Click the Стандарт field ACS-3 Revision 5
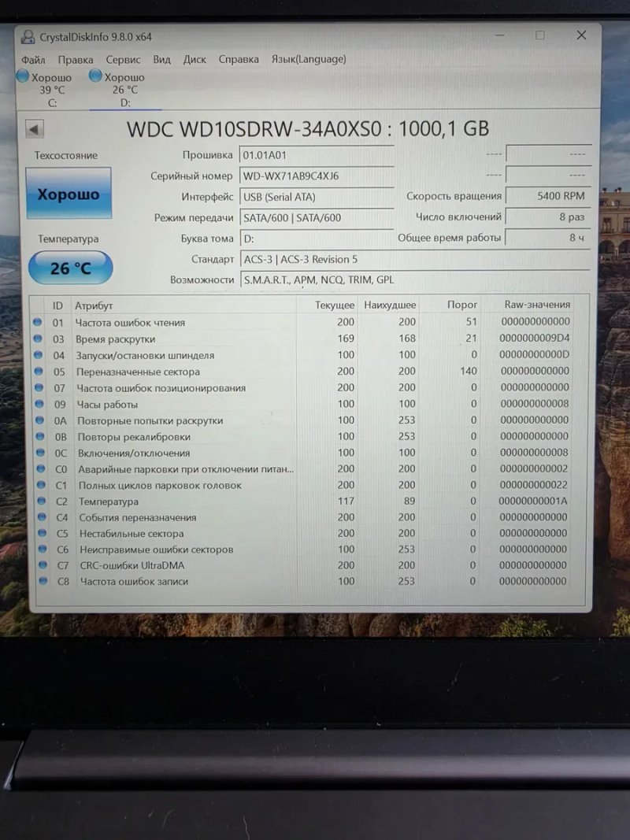Viewport: 630px width, 840px height. coord(415,259)
